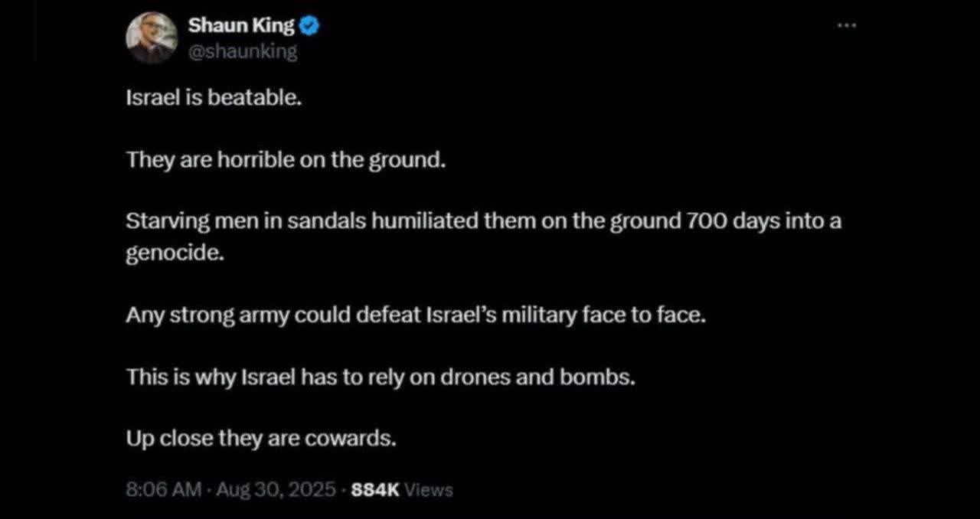Screen dimensions: 980x519
Task: Click Shaun King's profile avatar
Action: [x=152, y=38]
